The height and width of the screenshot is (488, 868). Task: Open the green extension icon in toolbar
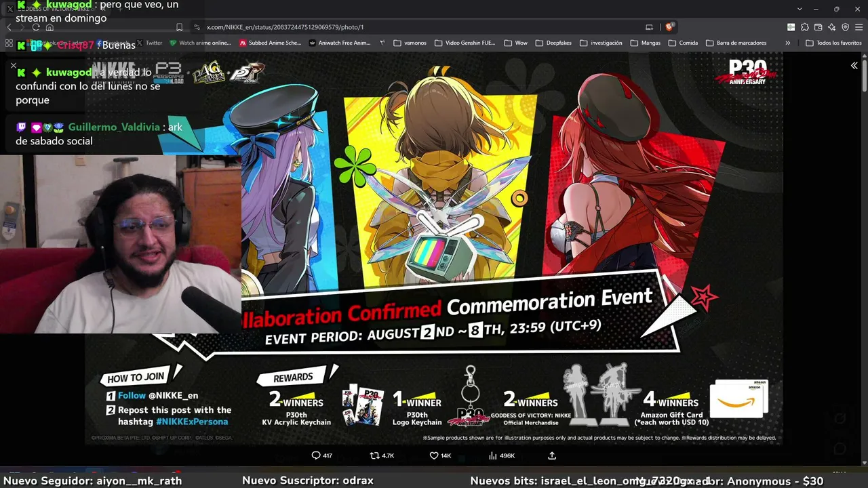coord(791,27)
